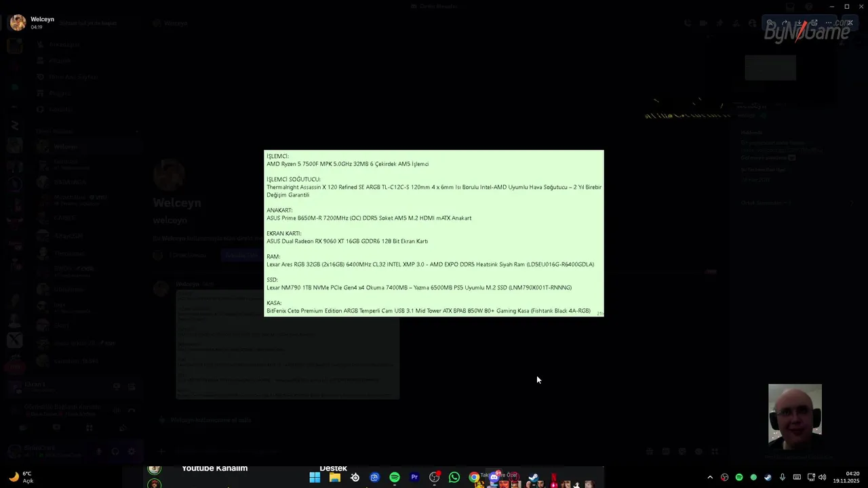Click the 'Lexar Ares RGB 32GB' RAM line

coord(430,264)
